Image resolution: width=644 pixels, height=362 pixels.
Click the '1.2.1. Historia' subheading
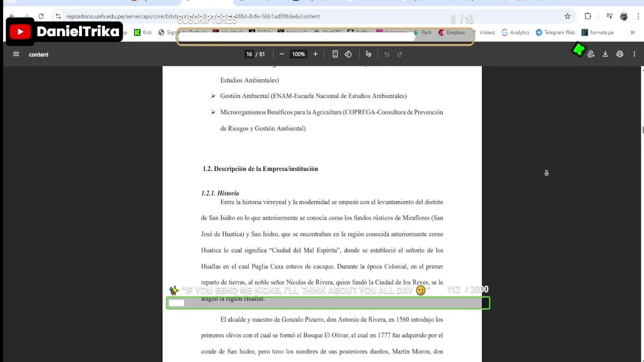(x=220, y=193)
